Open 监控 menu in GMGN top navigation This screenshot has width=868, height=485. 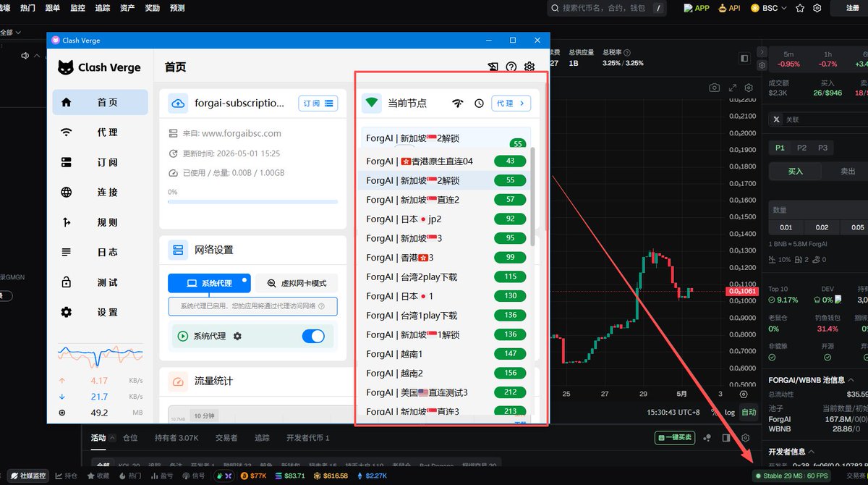tap(77, 8)
